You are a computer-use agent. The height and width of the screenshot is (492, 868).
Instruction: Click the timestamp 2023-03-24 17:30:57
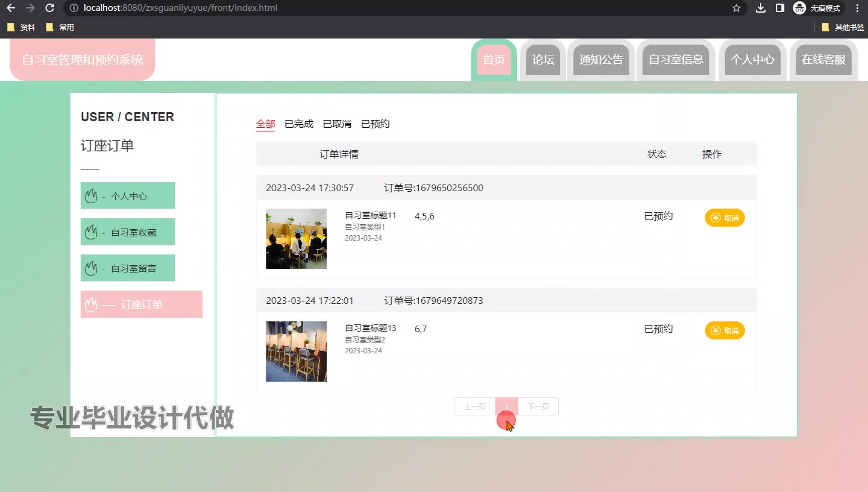310,188
